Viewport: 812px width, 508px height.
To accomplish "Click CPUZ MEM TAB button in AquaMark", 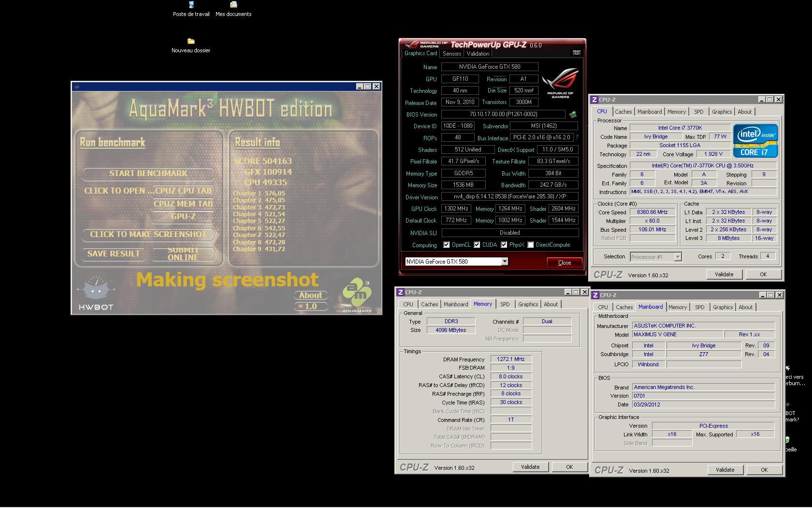I will 183,204.
